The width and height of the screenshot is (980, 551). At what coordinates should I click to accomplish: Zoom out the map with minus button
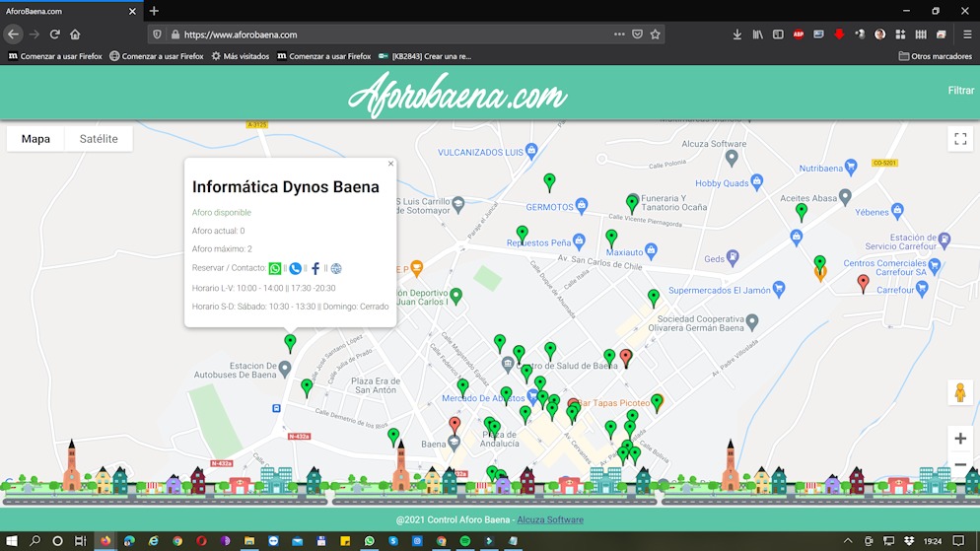960,465
